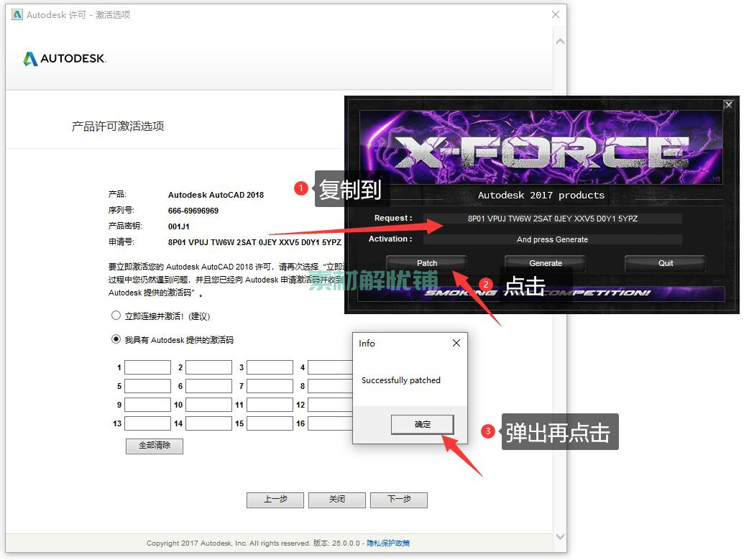Close the Info dialog with the X
Image resolution: width=744 pixels, height=560 pixels.
tap(456, 343)
